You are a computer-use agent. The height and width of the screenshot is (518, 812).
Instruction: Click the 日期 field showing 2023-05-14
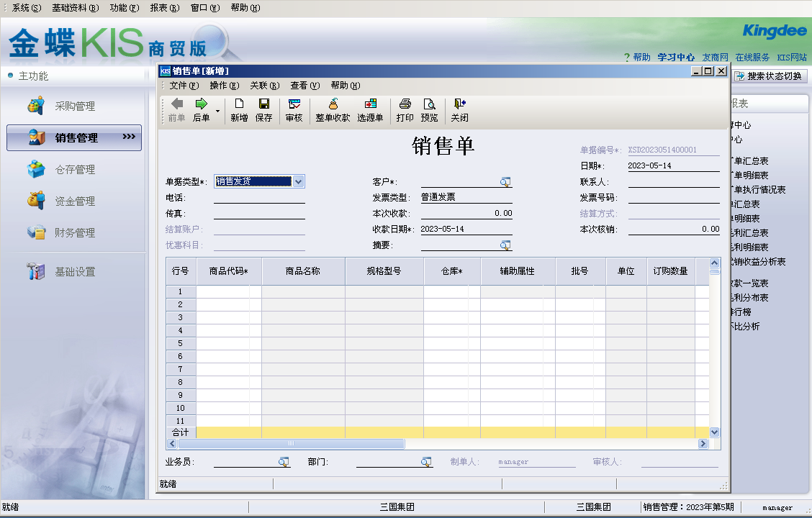(x=674, y=165)
